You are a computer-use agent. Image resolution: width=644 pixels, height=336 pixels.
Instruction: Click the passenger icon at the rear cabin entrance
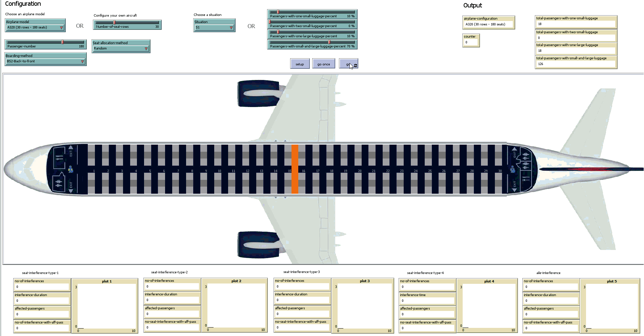pos(513,169)
